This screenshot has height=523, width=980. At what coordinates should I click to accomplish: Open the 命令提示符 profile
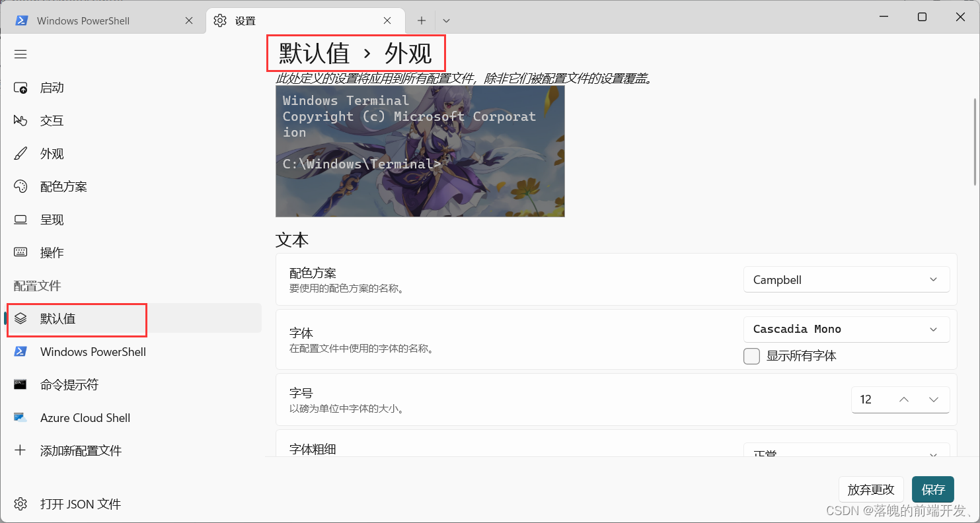132,385
